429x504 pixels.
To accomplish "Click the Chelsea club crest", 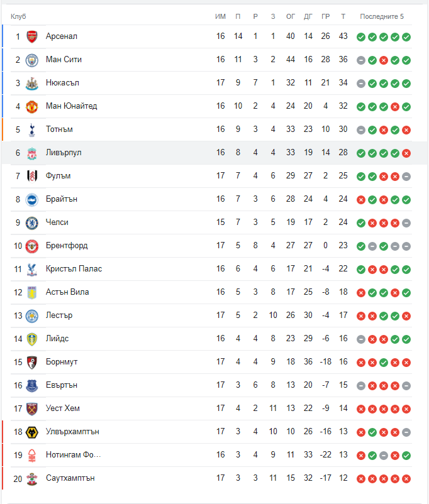I will coord(32,222).
